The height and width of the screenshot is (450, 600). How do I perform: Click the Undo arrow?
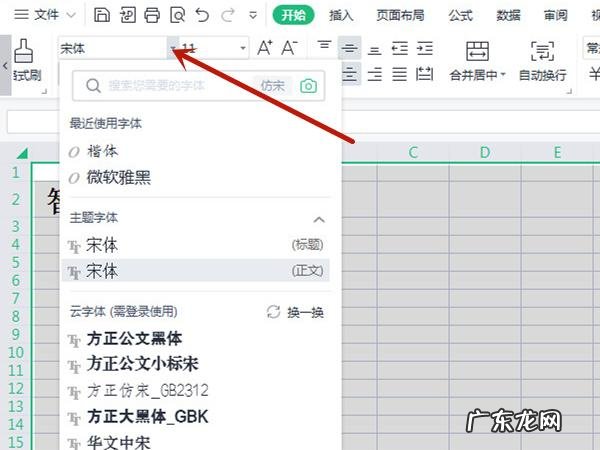tap(202, 15)
